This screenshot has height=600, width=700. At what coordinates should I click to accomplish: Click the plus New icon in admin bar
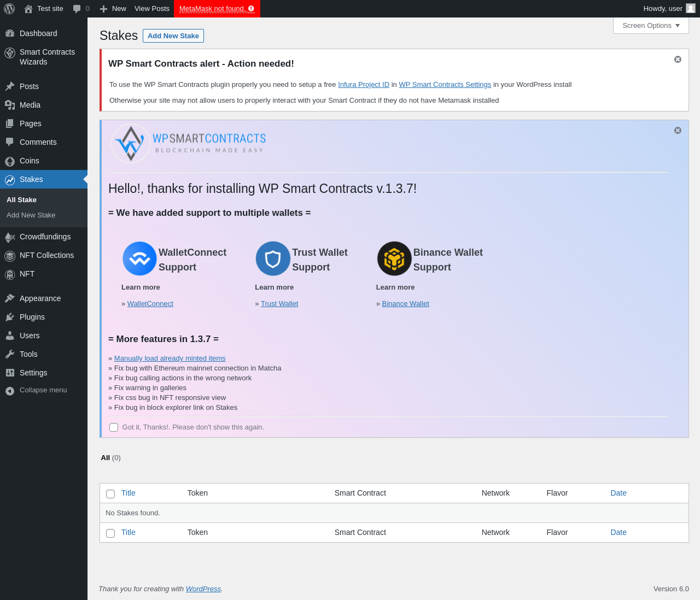[103, 9]
